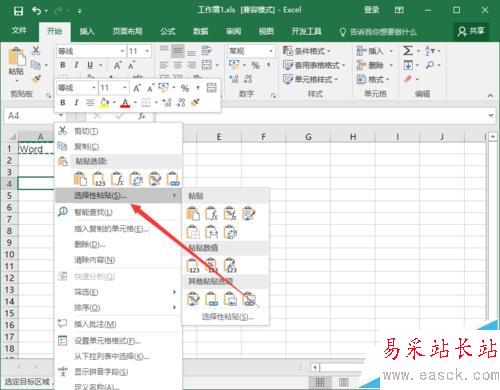This screenshot has width=500, height=390.
Task: Toggle Italic on the mini toolbar
Action: coord(76,102)
